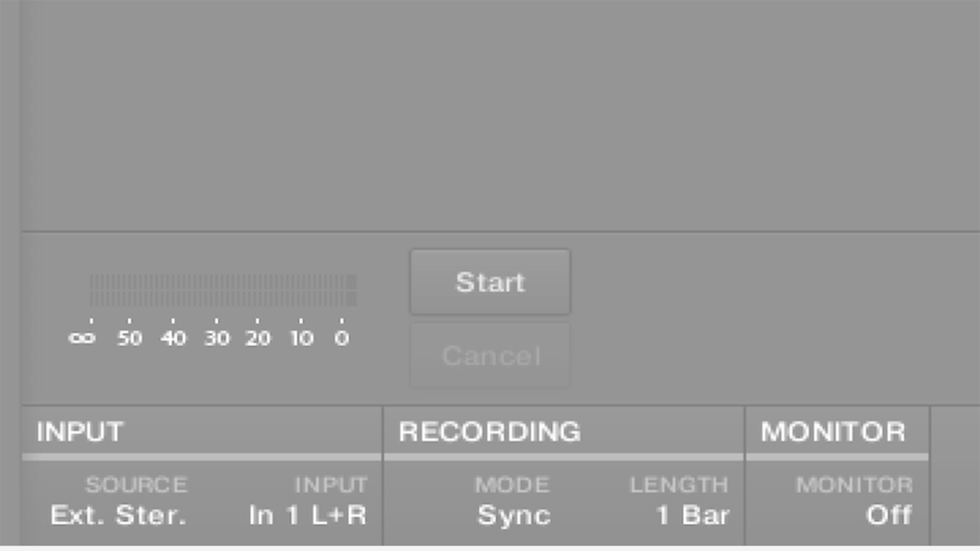Click the greyed-out Cancel button
Viewport: 980px width, 551px height.
tap(490, 356)
